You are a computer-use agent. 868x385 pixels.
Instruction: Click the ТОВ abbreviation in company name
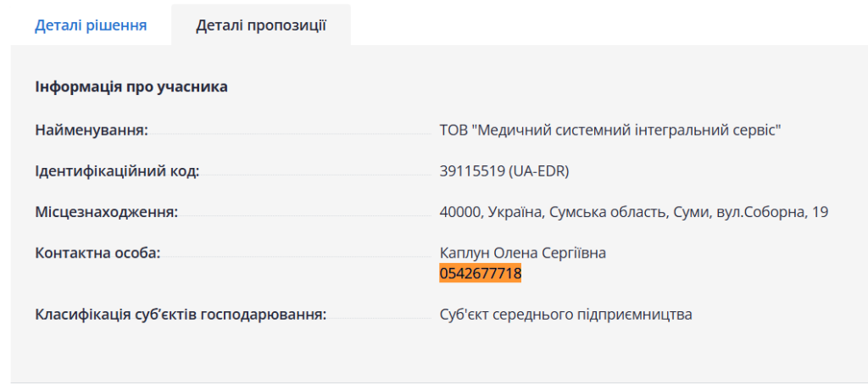coord(453,130)
